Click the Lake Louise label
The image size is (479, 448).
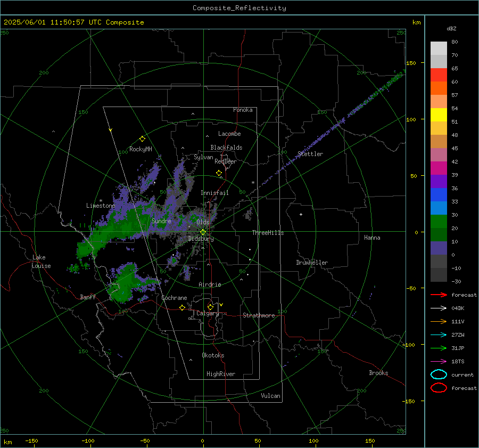(x=41, y=262)
